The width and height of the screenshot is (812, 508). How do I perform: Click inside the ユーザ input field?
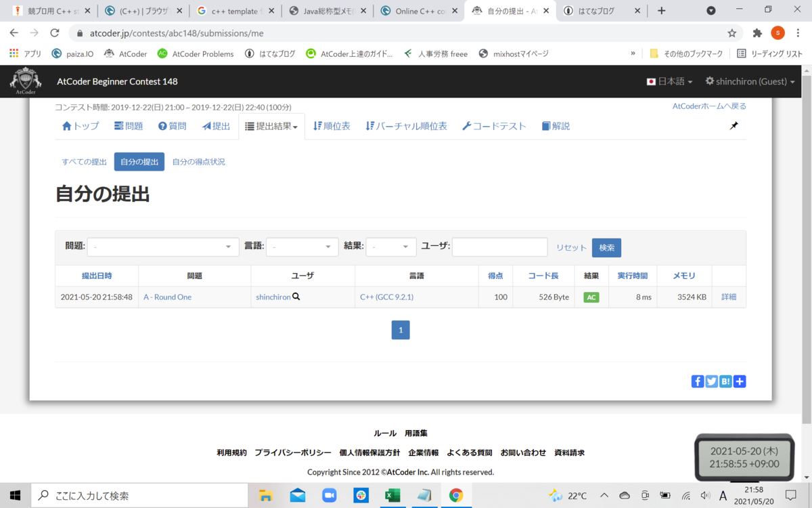tap(499, 247)
